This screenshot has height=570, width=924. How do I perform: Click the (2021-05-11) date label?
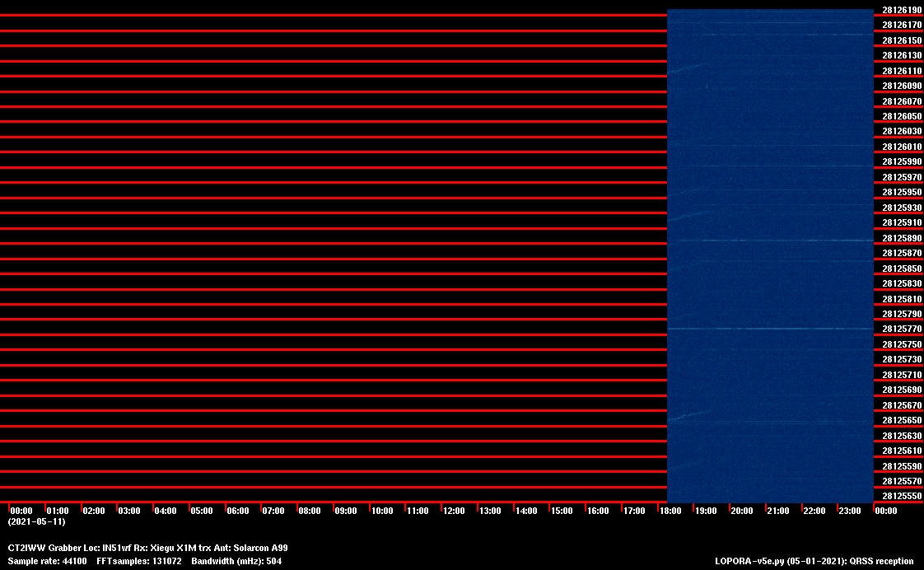[36, 521]
